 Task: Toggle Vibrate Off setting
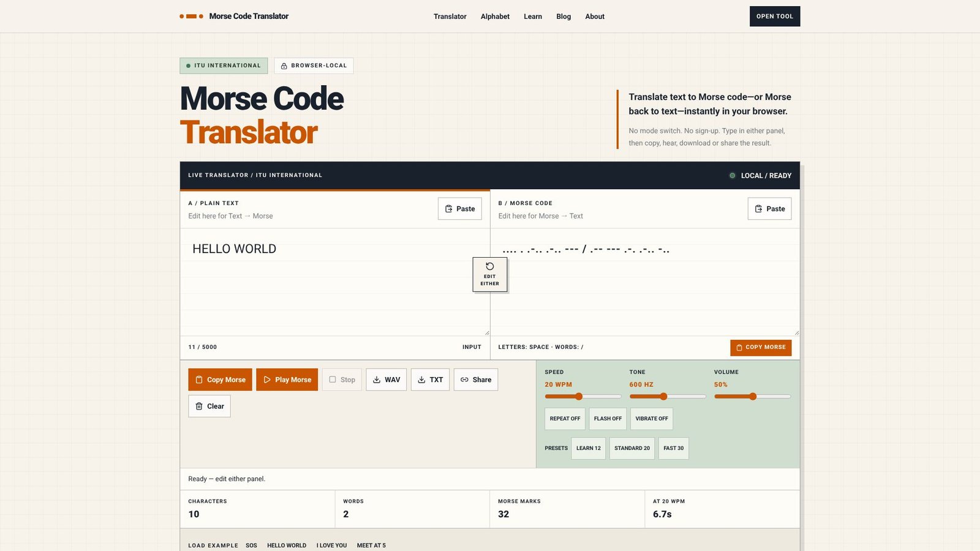tap(652, 419)
